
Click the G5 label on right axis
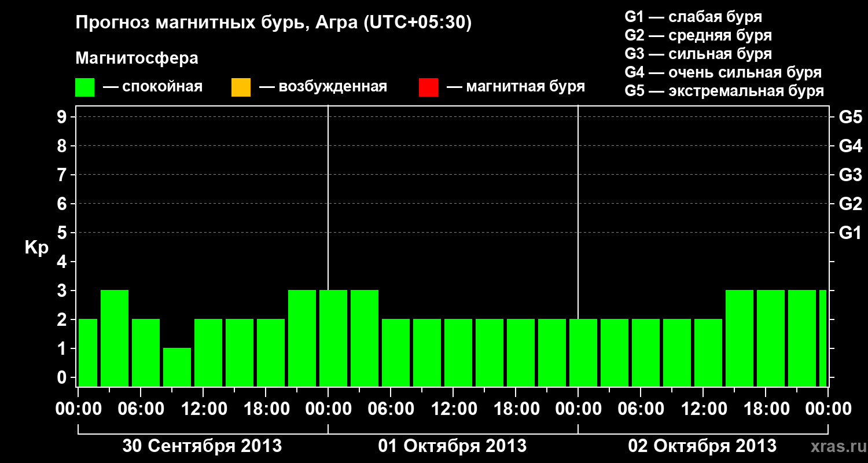click(851, 117)
